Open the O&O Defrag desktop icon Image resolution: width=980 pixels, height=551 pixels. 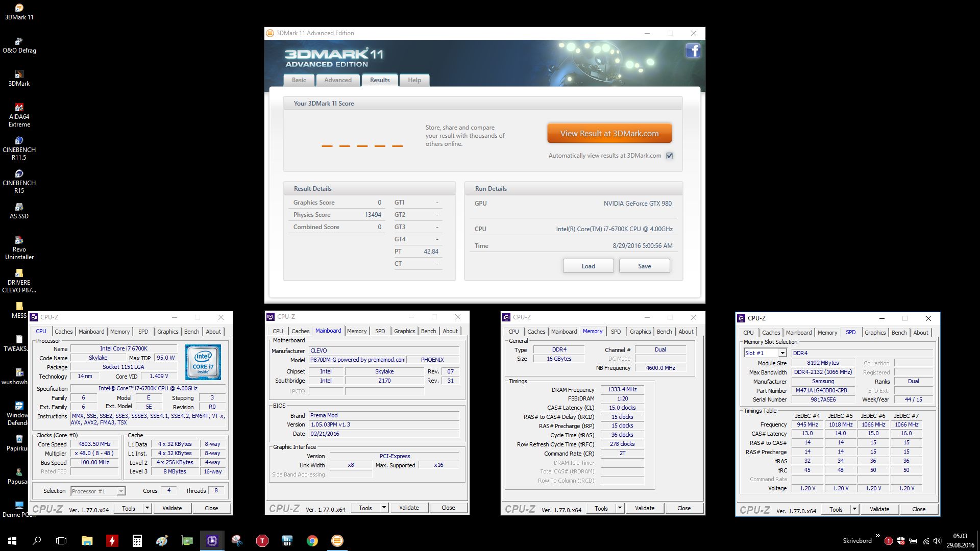pos(19,45)
